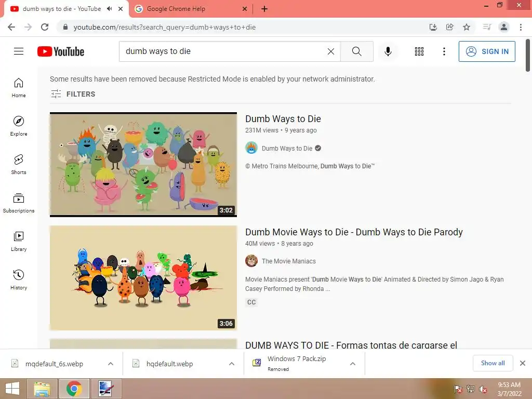Screen dimensions: 532x399
Task: Click the Chrome taskbar icon
Action: 74,389
